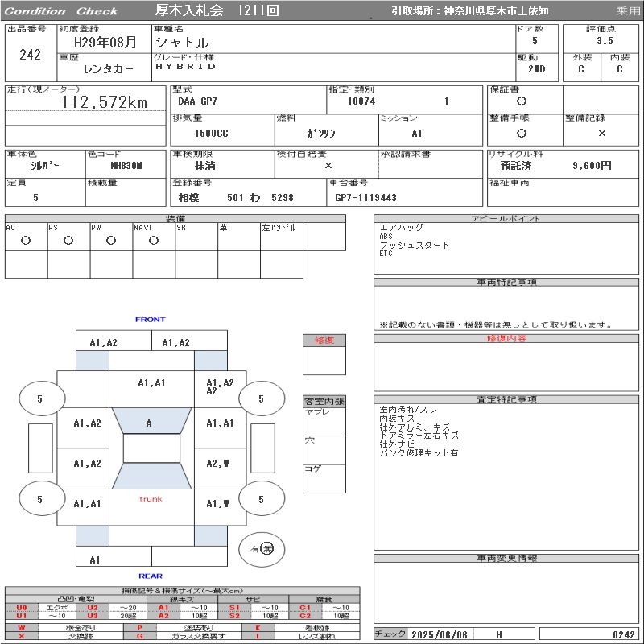
Task: Click the lone A1 rear bumper mark
Action: click(x=95, y=559)
